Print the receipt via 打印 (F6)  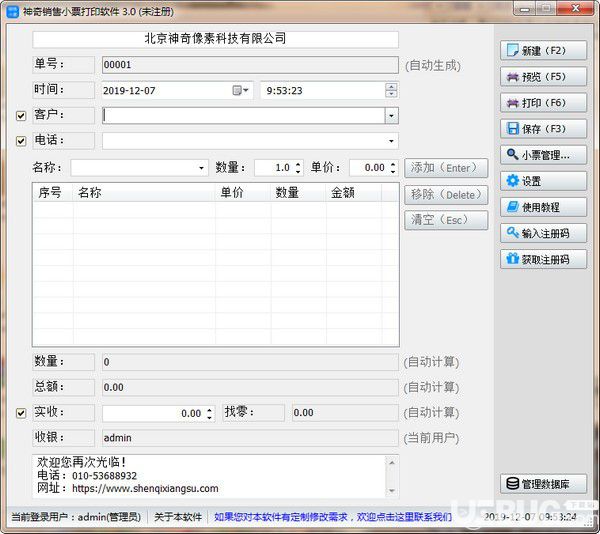coord(543,103)
